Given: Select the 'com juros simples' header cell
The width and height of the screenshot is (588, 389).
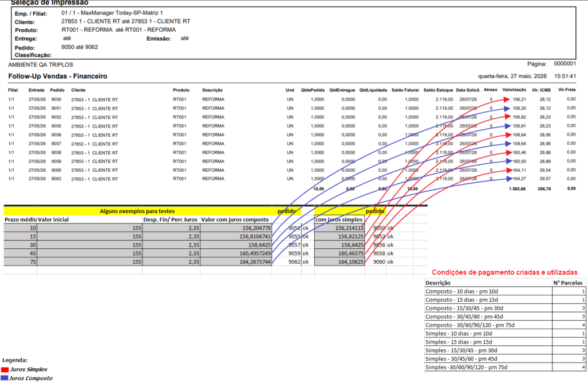Looking at the screenshot, I should (339, 219).
